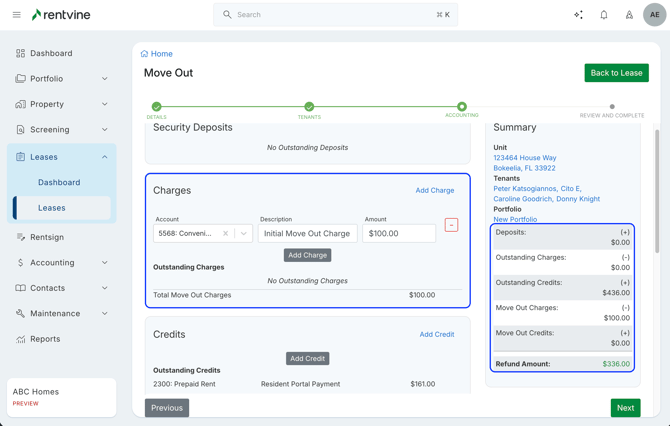Click into the Amount input field
The height and width of the screenshot is (426, 670).
[399, 234]
